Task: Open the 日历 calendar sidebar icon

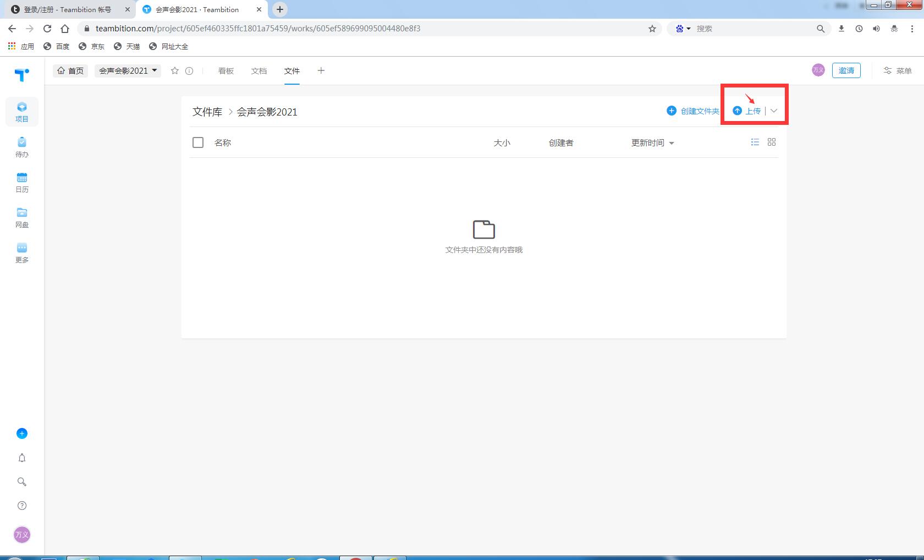Action: point(22,183)
